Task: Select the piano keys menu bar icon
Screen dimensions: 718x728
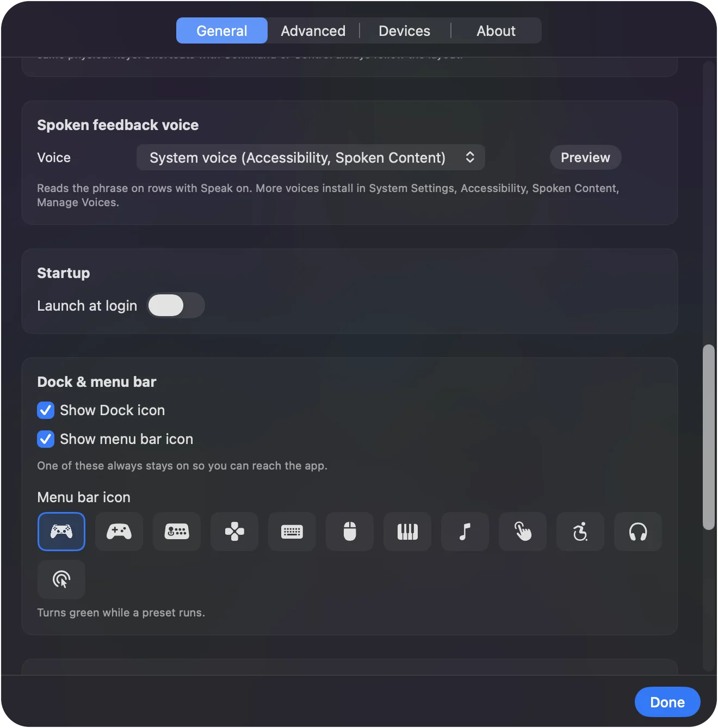Action: point(407,532)
